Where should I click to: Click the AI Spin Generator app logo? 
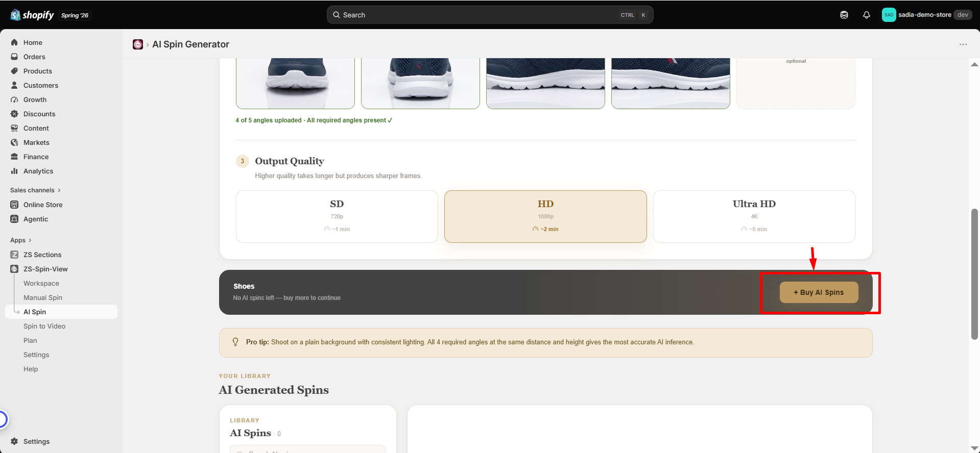(x=138, y=44)
